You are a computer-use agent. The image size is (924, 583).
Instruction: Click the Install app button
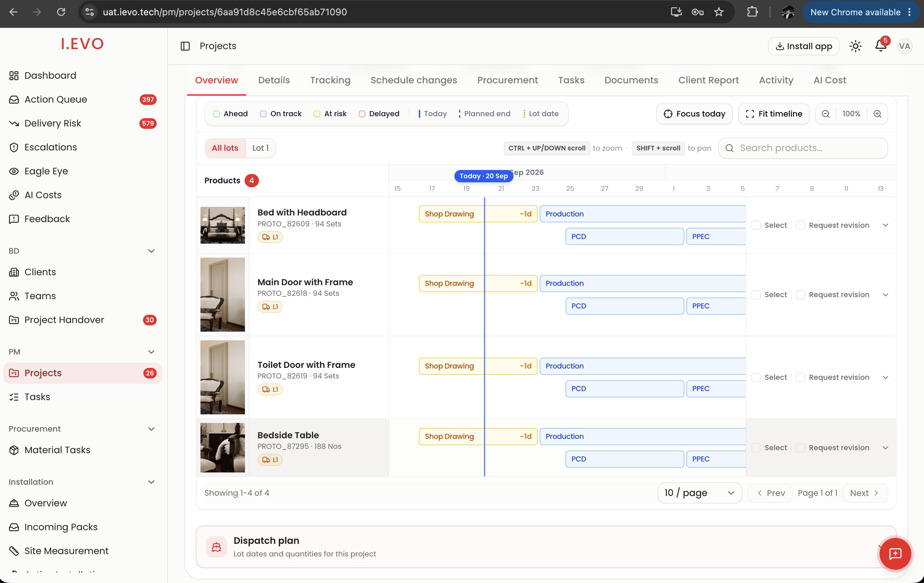804,46
